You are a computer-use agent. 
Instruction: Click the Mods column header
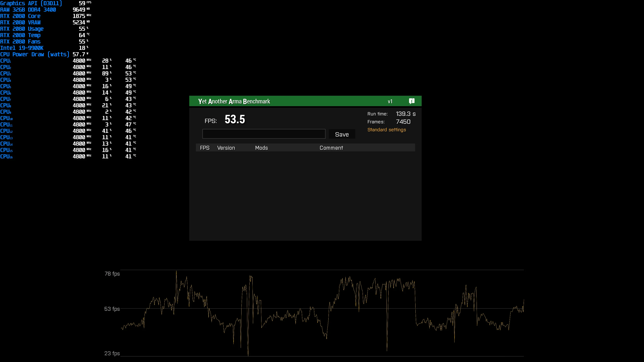(261, 148)
